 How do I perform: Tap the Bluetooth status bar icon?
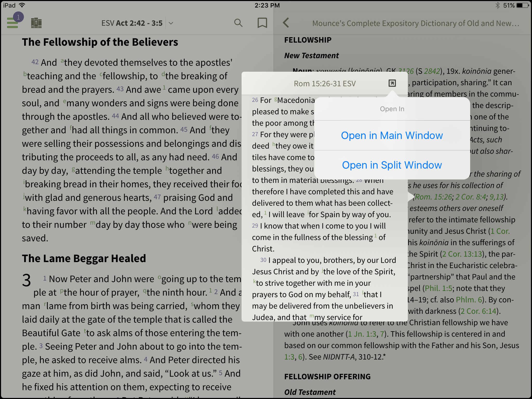(497, 5)
